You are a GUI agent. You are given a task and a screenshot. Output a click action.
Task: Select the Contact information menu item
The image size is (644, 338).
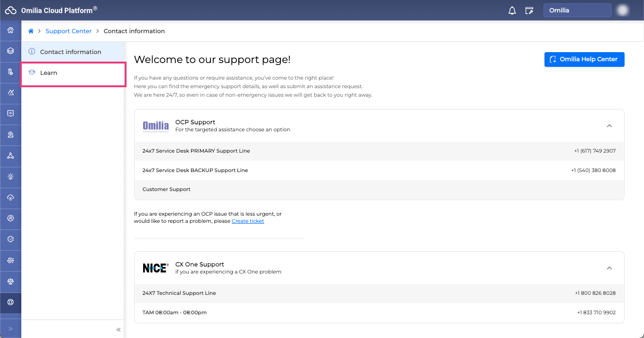(x=71, y=52)
